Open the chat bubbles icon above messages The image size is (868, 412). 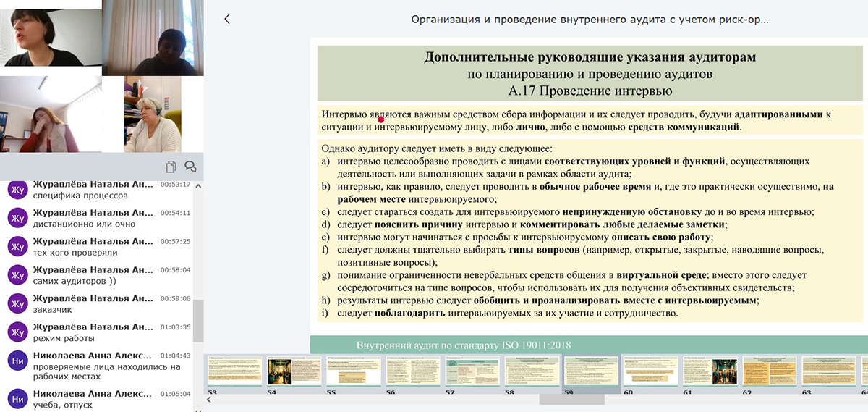click(x=190, y=167)
